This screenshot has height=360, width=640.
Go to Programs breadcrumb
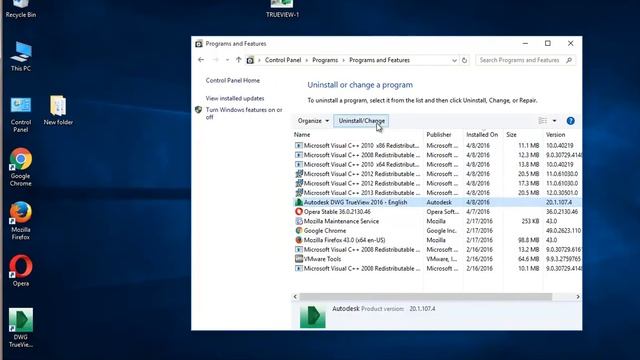coord(325,60)
